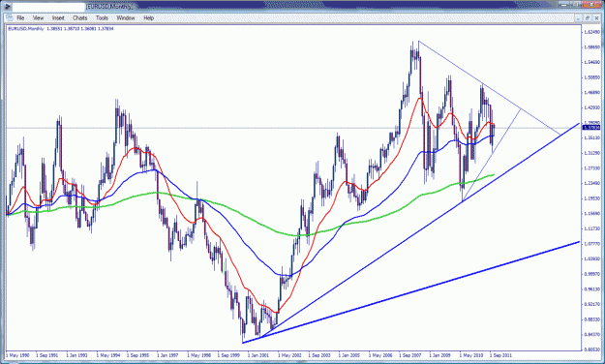Click the 1.31290 price scale label

click(591, 153)
